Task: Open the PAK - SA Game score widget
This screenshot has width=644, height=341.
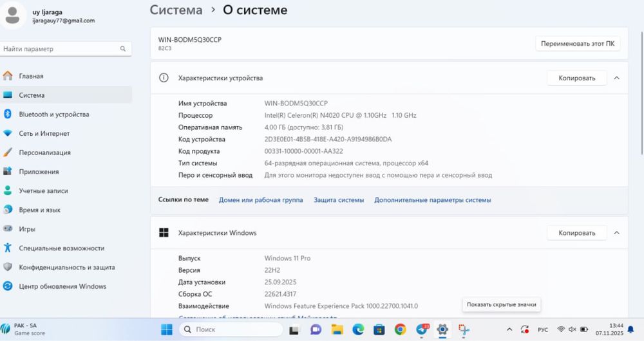Action: [x=24, y=329]
